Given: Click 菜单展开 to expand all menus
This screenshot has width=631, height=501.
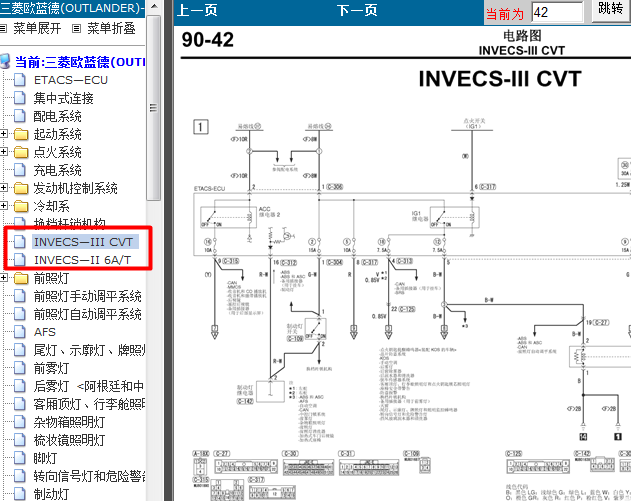Looking at the screenshot, I should [x=37, y=29].
